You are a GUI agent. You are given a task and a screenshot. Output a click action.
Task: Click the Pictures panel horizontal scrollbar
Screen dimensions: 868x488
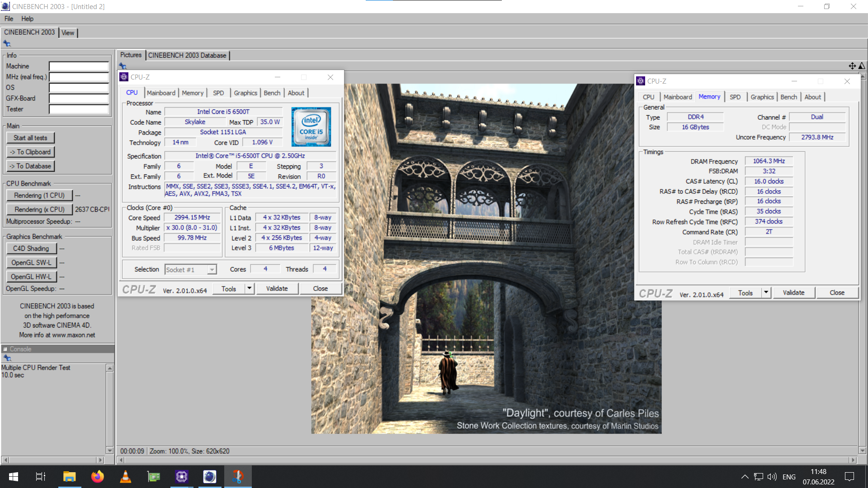(x=486, y=460)
